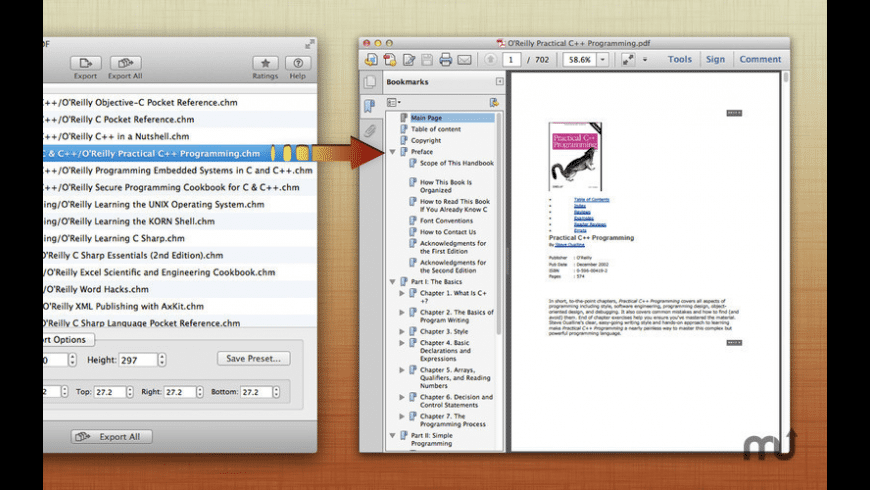
Task: Follow the Reader Reviews link on the PDF page
Action: 590,225
